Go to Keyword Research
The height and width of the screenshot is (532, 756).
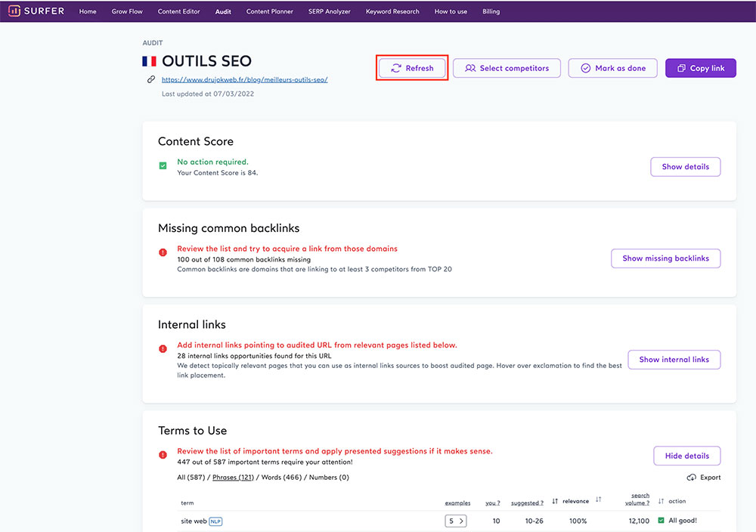pos(392,11)
